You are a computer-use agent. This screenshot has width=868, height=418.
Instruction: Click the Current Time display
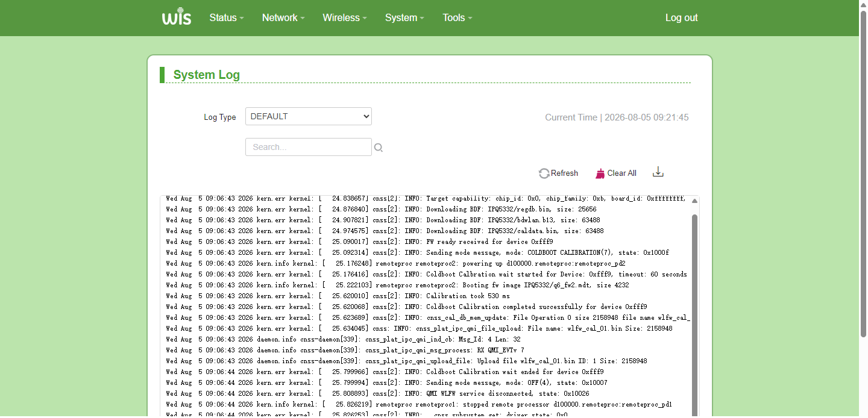pyautogui.click(x=617, y=117)
